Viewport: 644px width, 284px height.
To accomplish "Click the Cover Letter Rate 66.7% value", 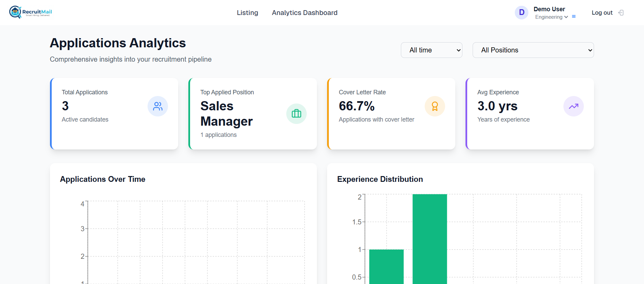I will click(x=356, y=106).
